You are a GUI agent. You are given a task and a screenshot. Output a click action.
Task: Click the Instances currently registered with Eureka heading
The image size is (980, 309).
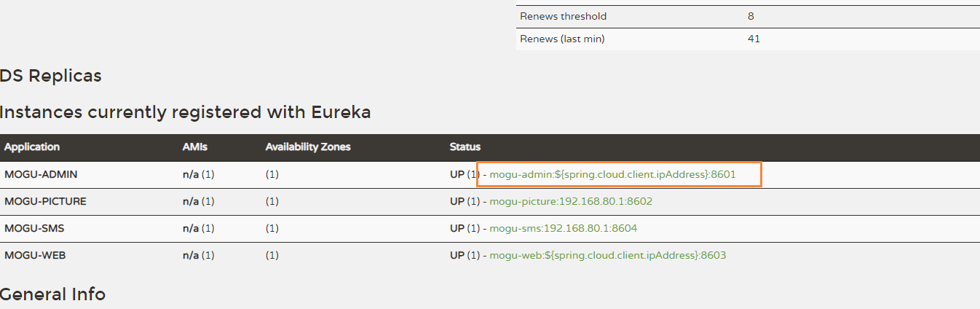pos(185,112)
